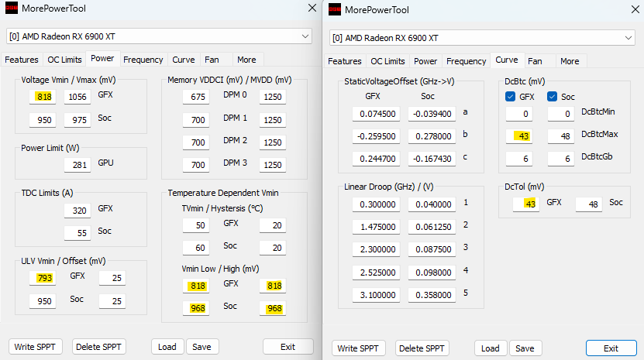Select Power tab in left window
This screenshot has width=644, height=360.
[102, 59]
